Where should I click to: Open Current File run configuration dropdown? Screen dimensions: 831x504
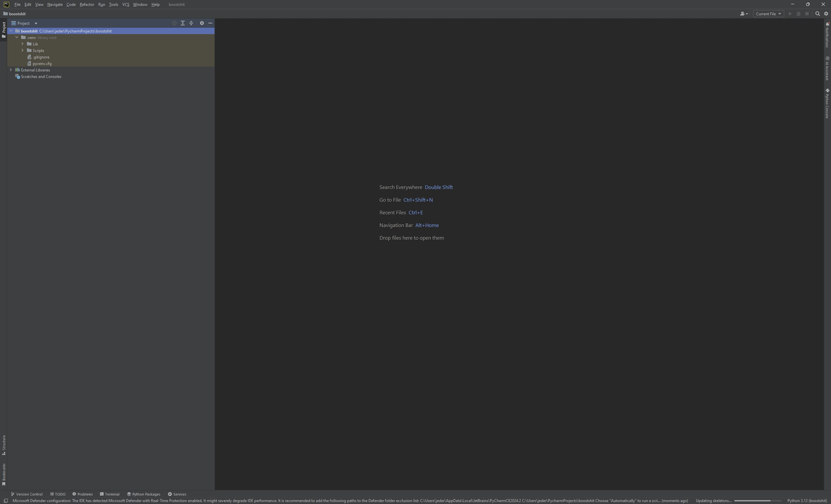pos(768,14)
